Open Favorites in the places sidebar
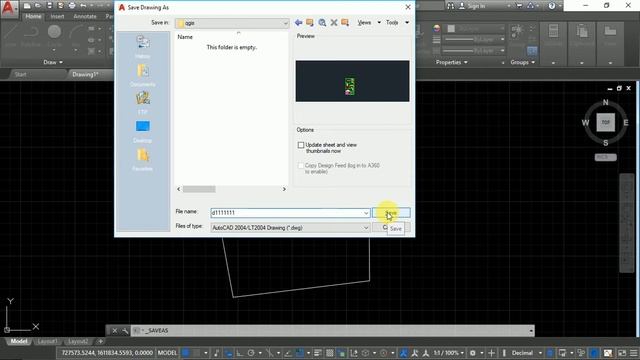 click(x=142, y=160)
